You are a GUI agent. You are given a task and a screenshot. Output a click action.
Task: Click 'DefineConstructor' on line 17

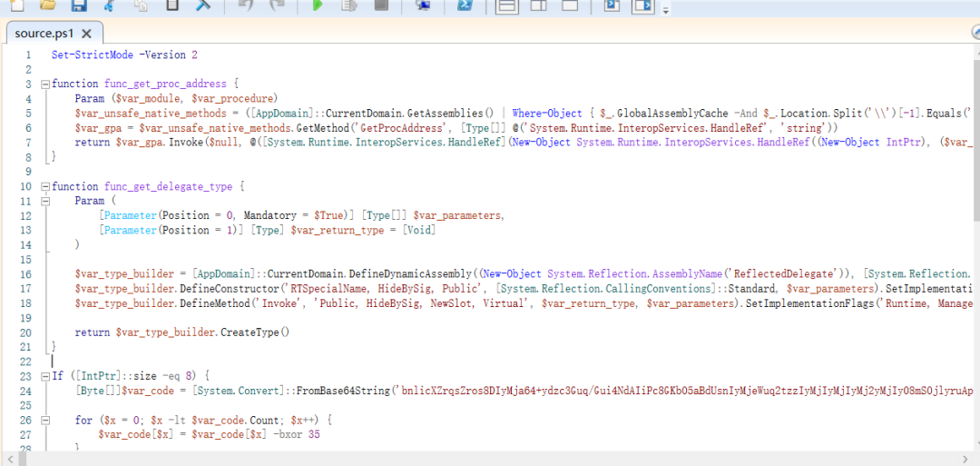(231, 289)
